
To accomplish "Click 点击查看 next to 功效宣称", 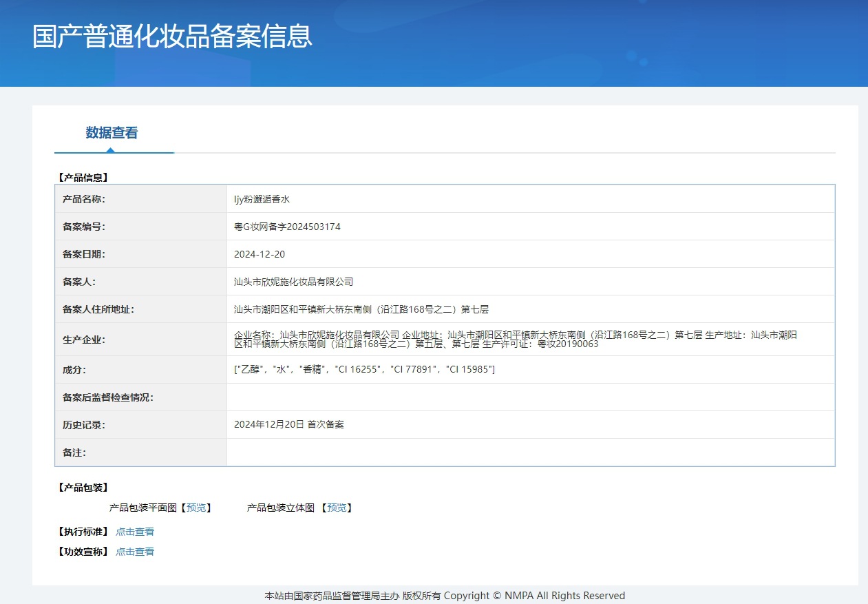I will click(135, 552).
